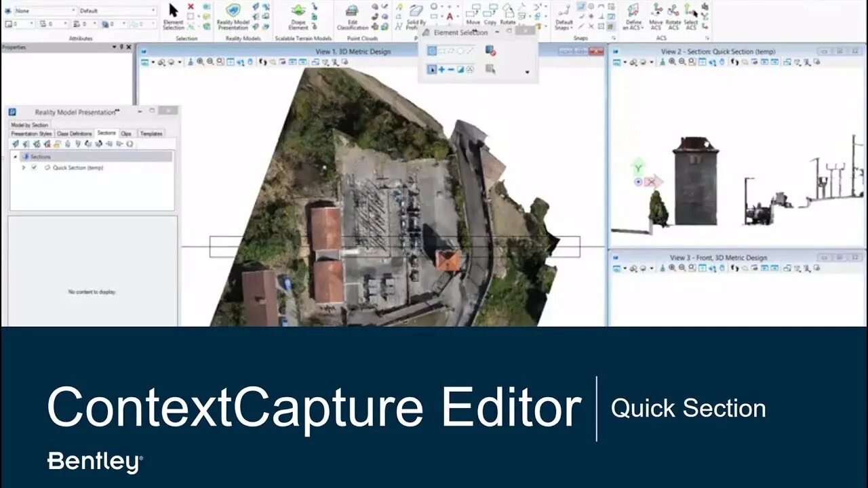Image resolution: width=868 pixels, height=488 pixels.
Task: Click Zoom In in View 3 toolbar
Action: [672, 268]
